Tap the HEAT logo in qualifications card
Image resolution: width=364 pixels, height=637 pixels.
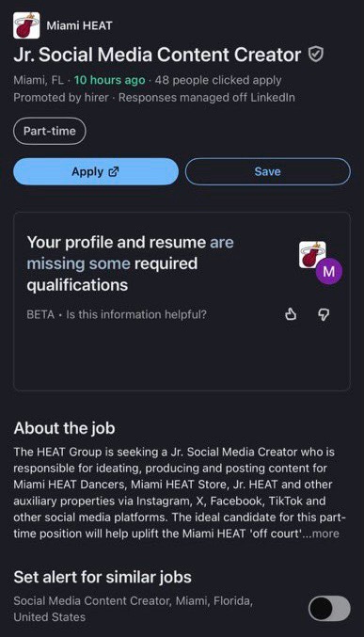[312, 255]
